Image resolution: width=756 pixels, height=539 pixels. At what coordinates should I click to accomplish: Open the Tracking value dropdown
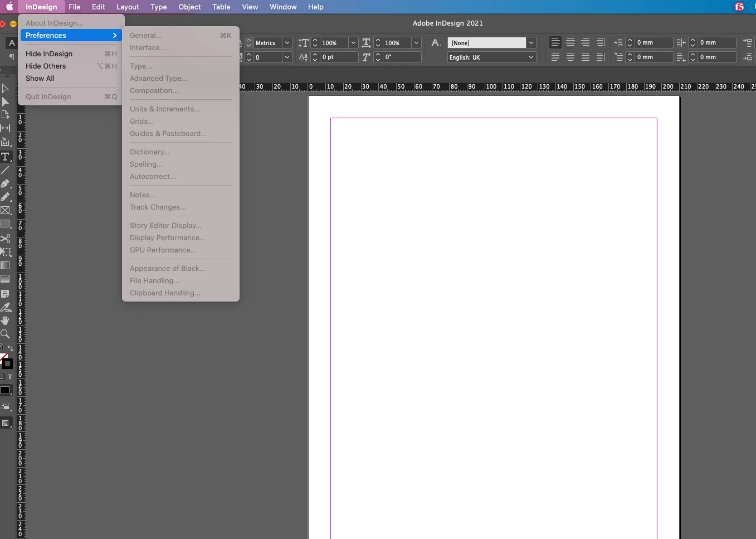(x=287, y=57)
